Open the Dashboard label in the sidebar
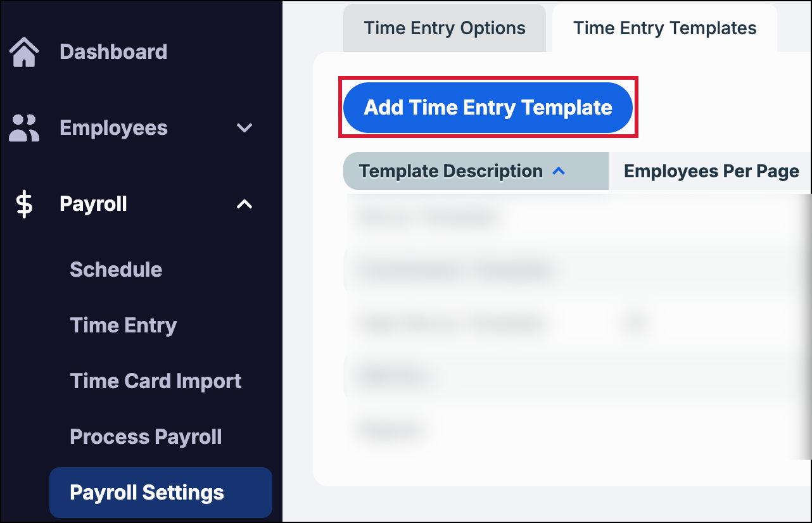 [x=113, y=52]
